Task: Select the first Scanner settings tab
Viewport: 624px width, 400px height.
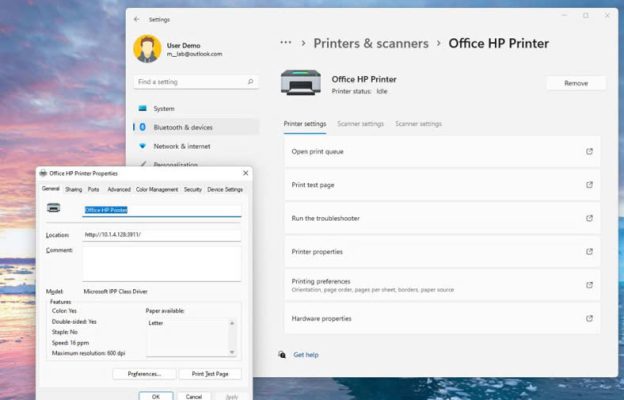Action: [361, 124]
